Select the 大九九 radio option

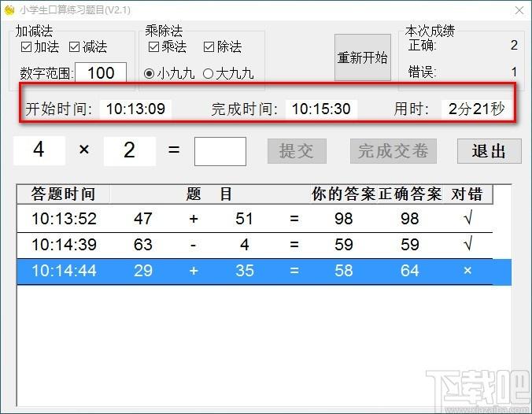(x=228, y=74)
